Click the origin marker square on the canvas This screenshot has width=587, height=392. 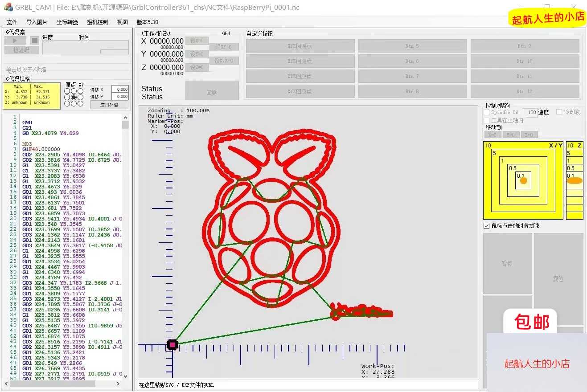172,344
